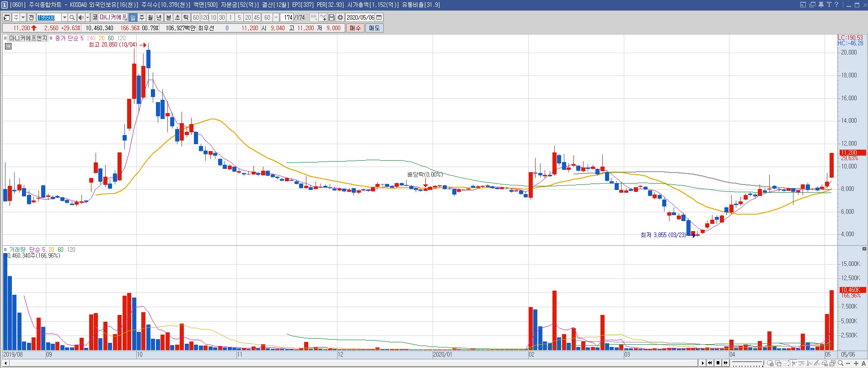Save chart with the floppy disk icon
The image size is (868, 368).
332,17
